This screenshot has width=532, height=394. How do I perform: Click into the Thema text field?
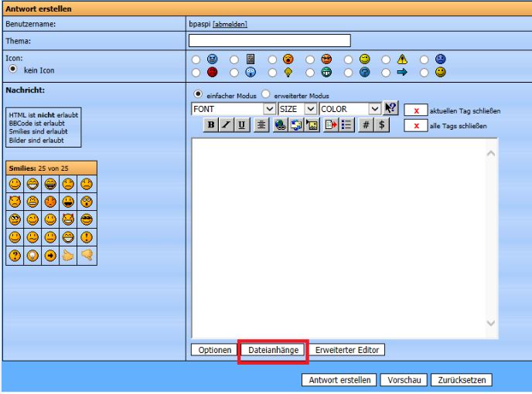coord(269,40)
